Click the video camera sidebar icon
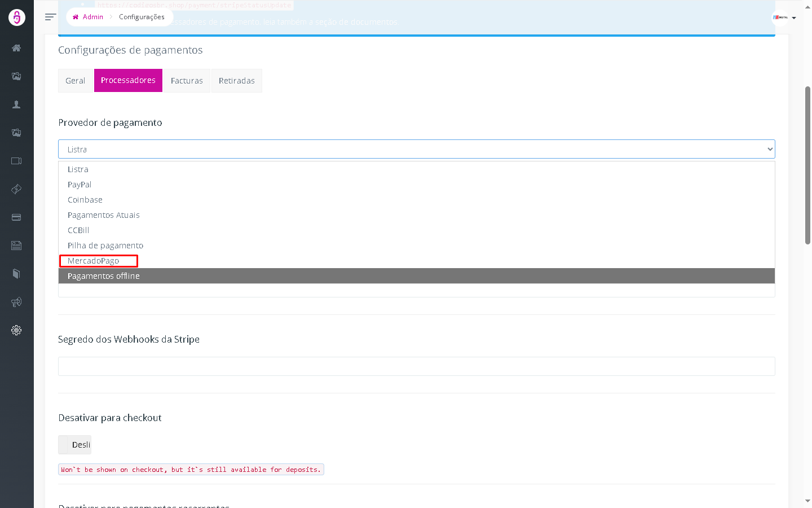 (x=16, y=161)
